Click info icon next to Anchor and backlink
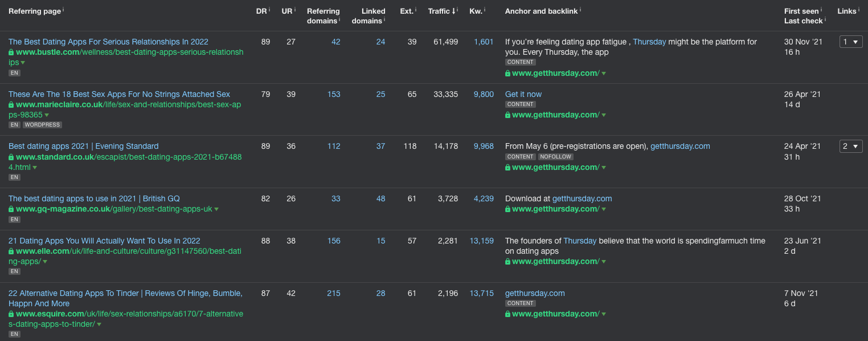Viewport: 868px width, 341px height. click(580, 10)
